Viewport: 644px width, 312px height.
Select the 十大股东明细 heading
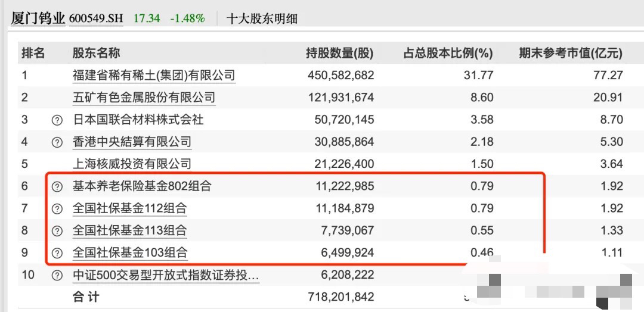262,19
